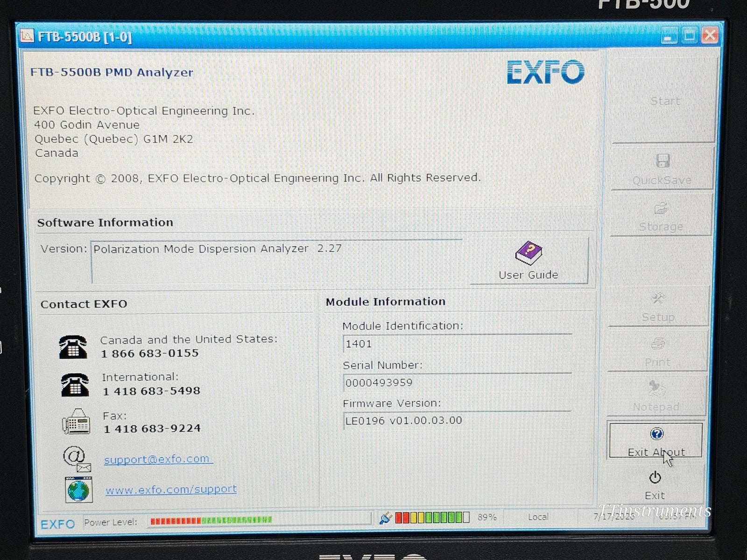Click the Software Information section heading
The image size is (747, 560).
coord(105,223)
